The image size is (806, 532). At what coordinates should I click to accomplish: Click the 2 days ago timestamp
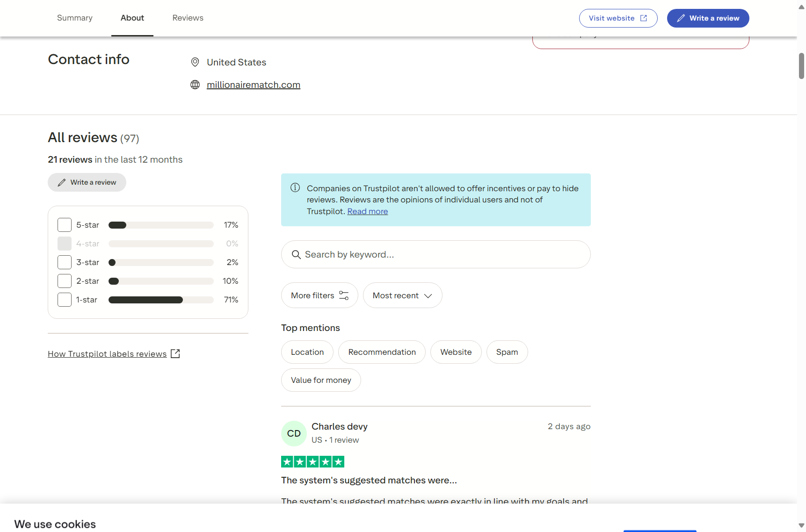point(569,426)
